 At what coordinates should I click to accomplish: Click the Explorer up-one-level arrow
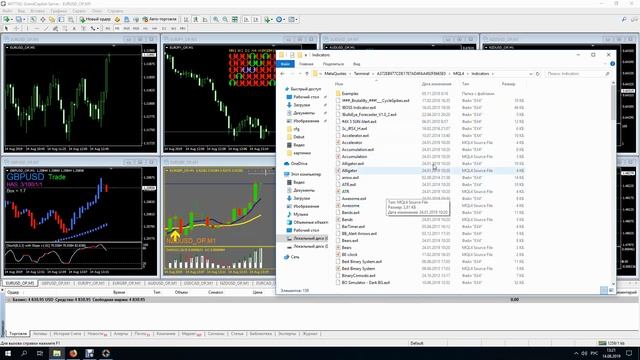click(307, 74)
